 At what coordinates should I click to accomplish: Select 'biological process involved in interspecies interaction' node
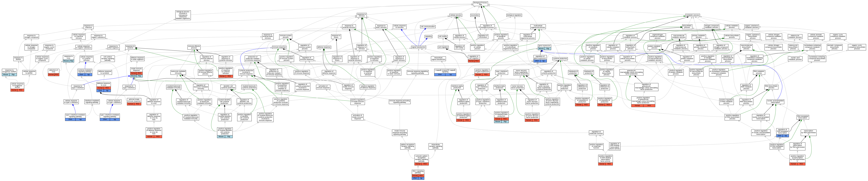pos(183,15)
